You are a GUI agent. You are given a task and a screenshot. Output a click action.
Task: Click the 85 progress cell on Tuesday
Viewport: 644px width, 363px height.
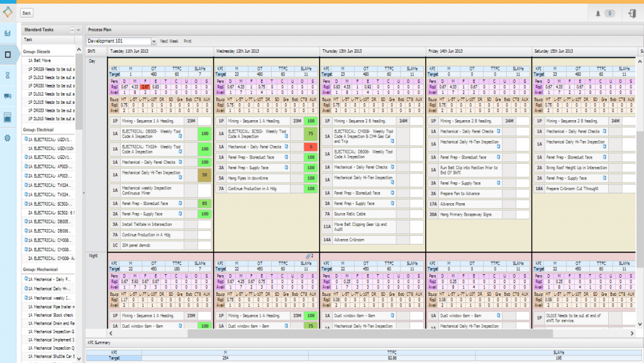(204, 203)
